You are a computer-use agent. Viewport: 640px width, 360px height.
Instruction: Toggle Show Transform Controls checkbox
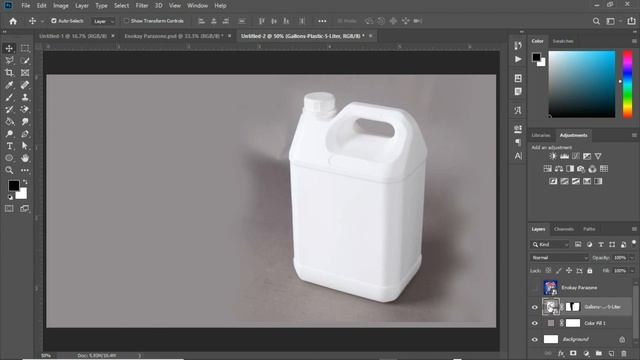126,20
